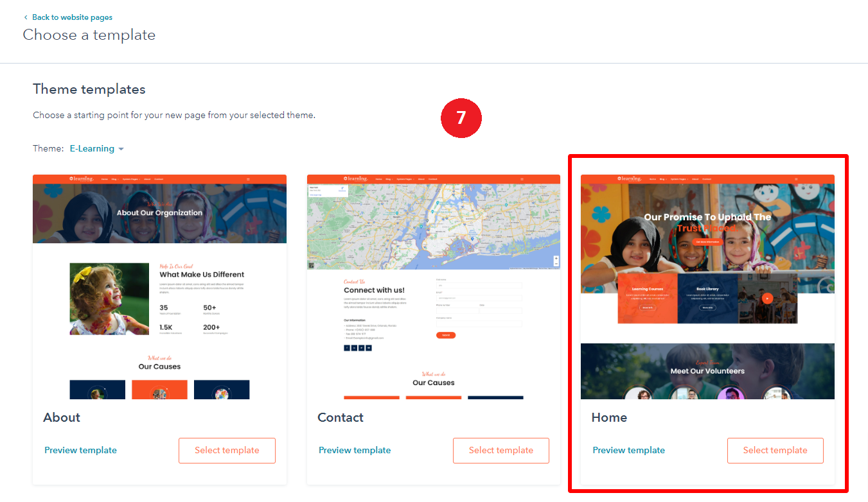
Task: Click the hamburger menu icon in Contact thumbnail
Action: pyautogui.click(x=522, y=179)
